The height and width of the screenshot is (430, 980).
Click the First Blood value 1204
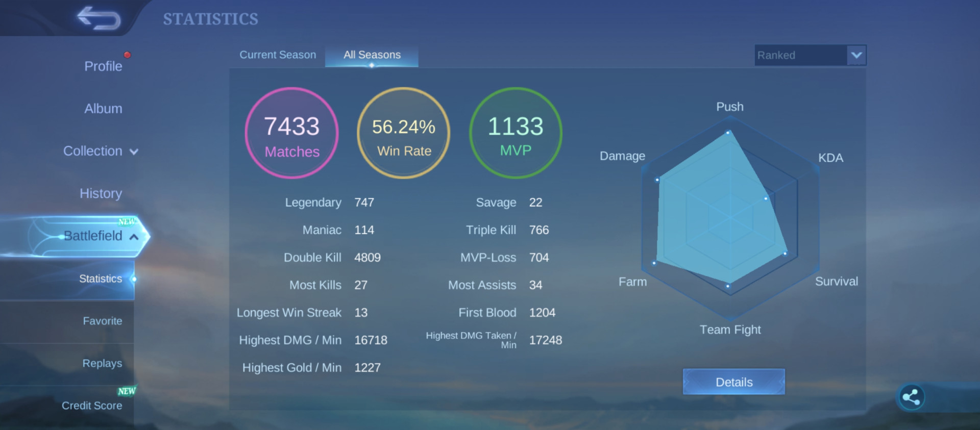pos(542,313)
